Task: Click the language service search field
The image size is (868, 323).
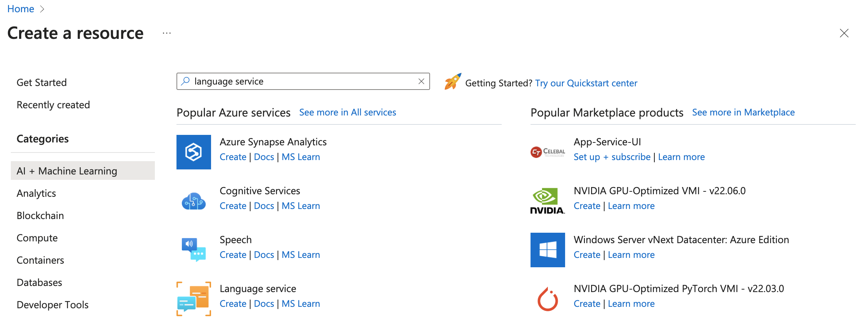Action: pos(303,81)
